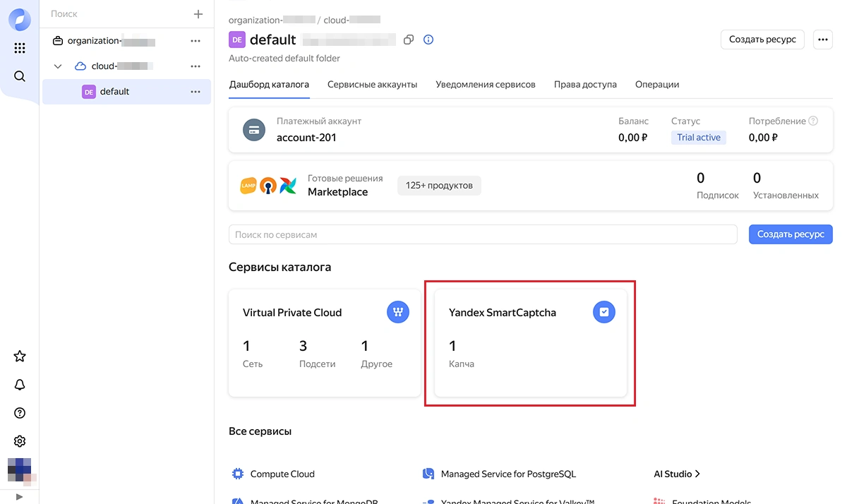The width and height of the screenshot is (847, 504).
Task: Select the organization item in the tree
Action: point(126,41)
